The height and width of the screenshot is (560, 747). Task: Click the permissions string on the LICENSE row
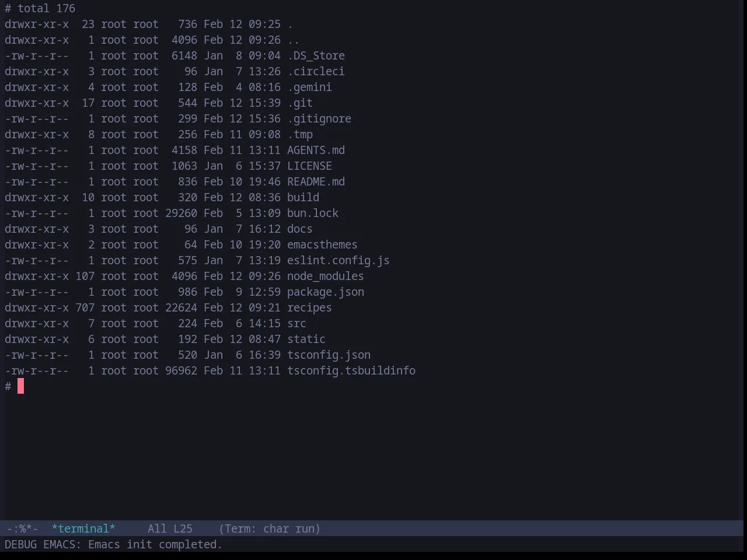pyautogui.click(x=37, y=166)
